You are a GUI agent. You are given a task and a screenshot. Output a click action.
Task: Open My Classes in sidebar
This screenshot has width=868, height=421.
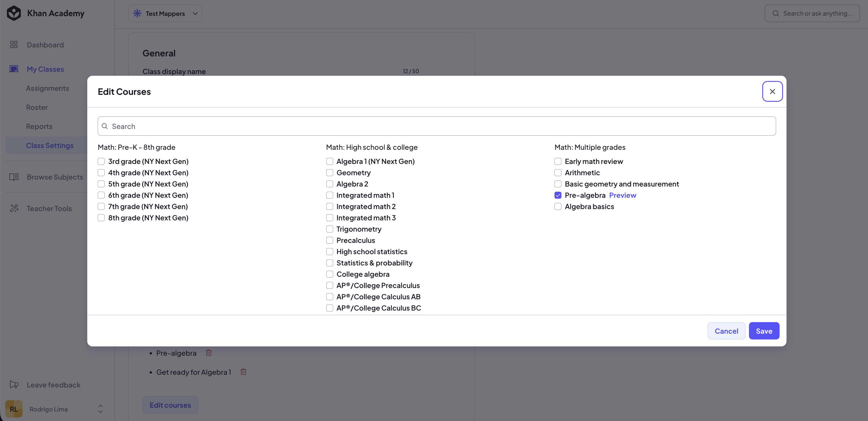(x=45, y=69)
